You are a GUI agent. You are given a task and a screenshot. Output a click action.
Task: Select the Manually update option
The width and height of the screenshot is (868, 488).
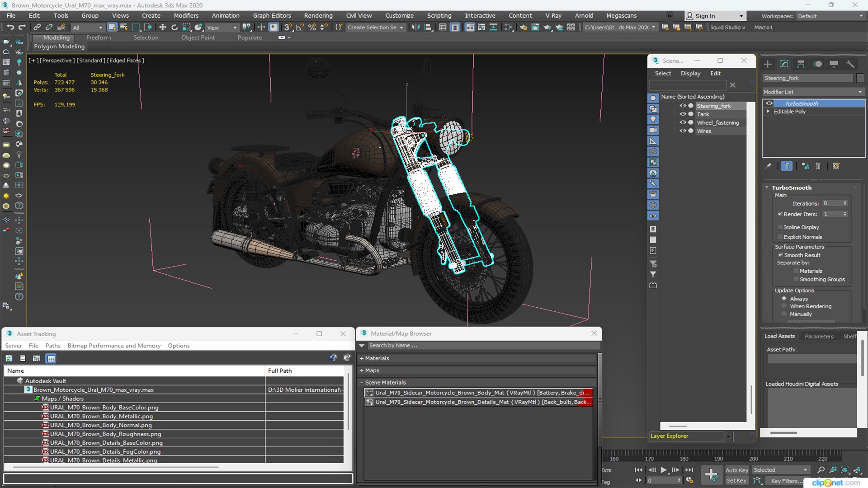coord(784,314)
